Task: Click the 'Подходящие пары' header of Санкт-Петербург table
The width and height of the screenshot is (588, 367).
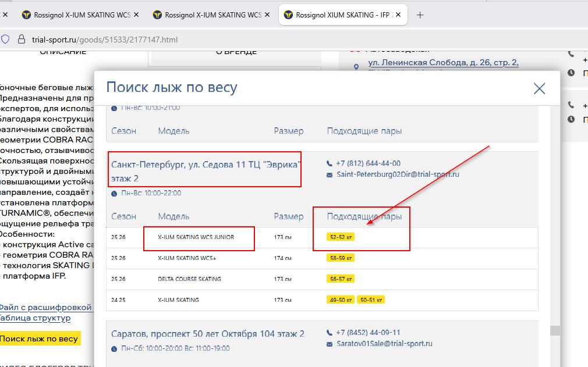Action: tap(364, 216)
